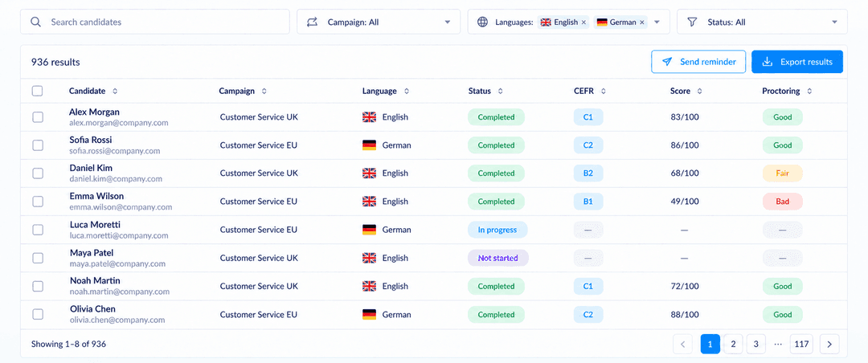The width and height of the screenshot is (868, 363).
Task: Click the Search candidates field
Action: pyautogui.click(x=155, y=22)
